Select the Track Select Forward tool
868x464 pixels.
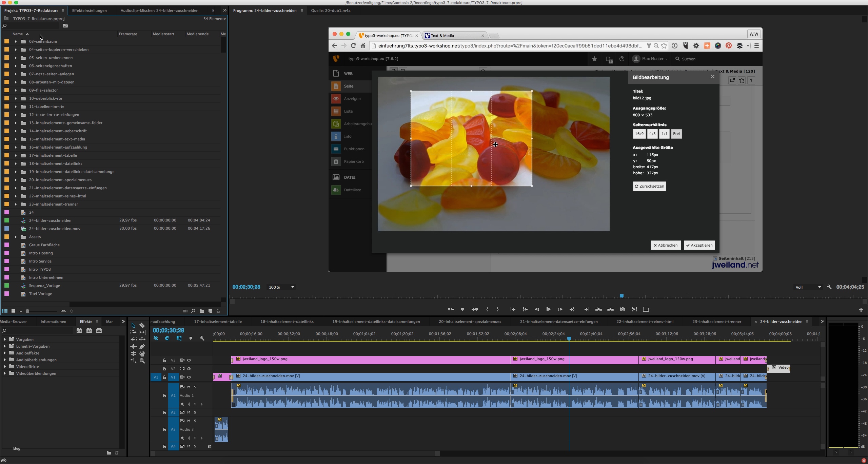(x=133, y=332)
